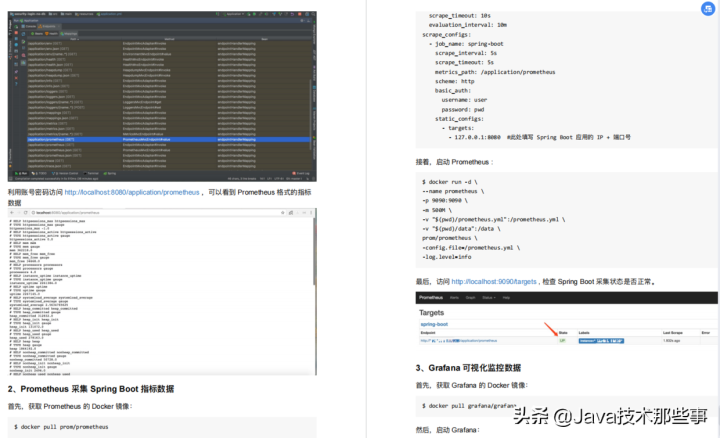
Task: Click Alerts in Prometheus navbar
Action: point(454,298)
